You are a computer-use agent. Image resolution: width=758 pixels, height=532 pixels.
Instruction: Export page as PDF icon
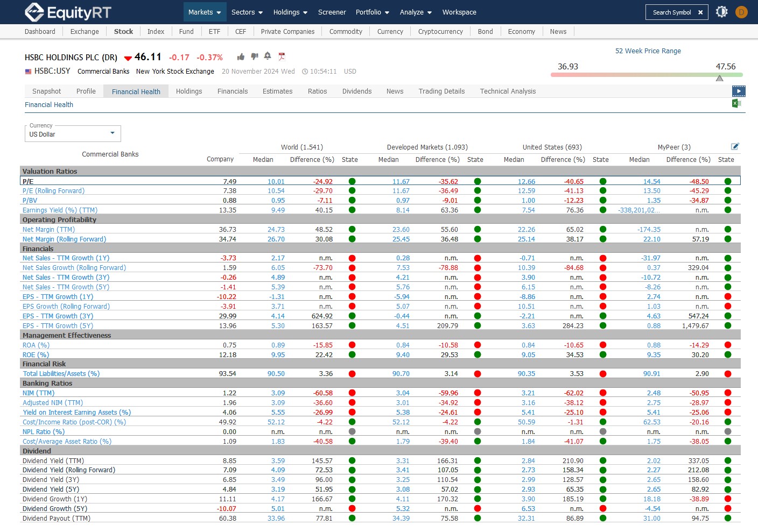[282, 56]
